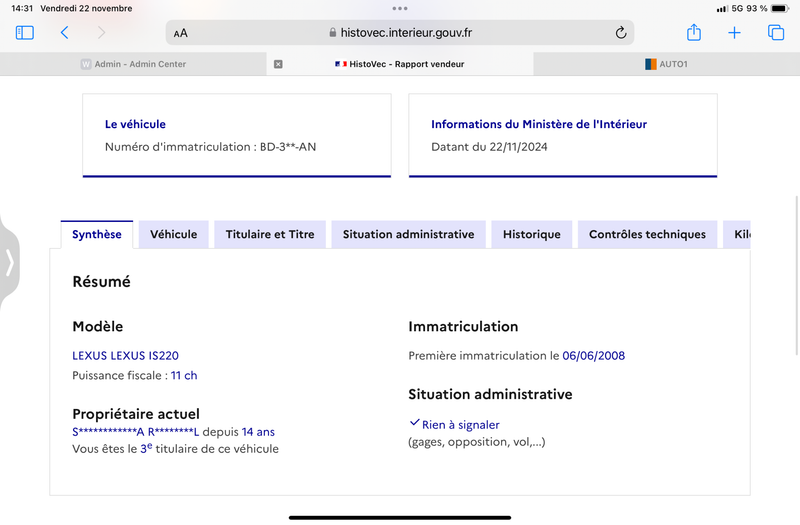Open the Titulaire et Titre tab
This screenshot has width=800, height=525.
270,235
